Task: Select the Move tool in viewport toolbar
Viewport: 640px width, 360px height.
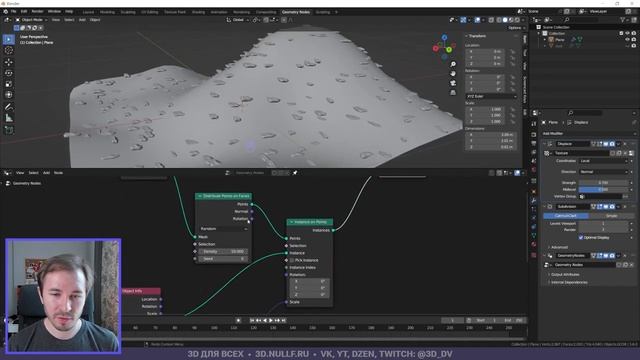Action: click(9, 62)
